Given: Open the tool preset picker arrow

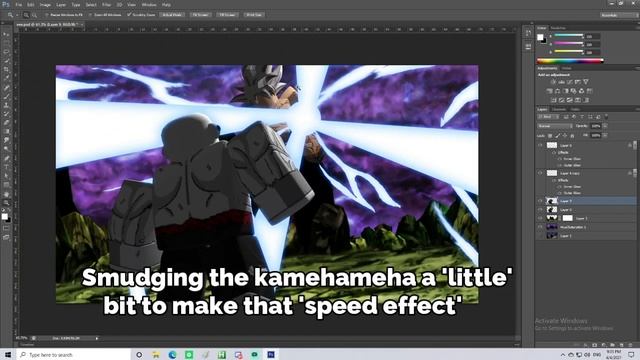Looking at the screenshot, I should [x=17, y=15].
